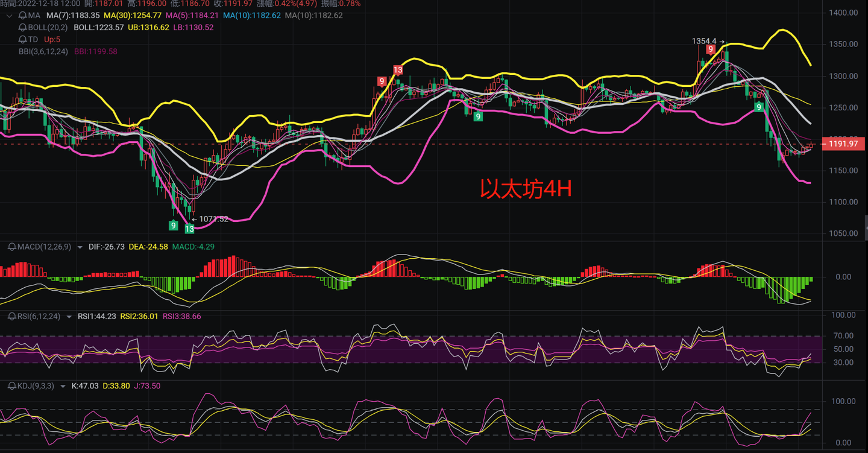Click the red 13 TD sequence marker

pyautogui.click(x=398, y=70)
